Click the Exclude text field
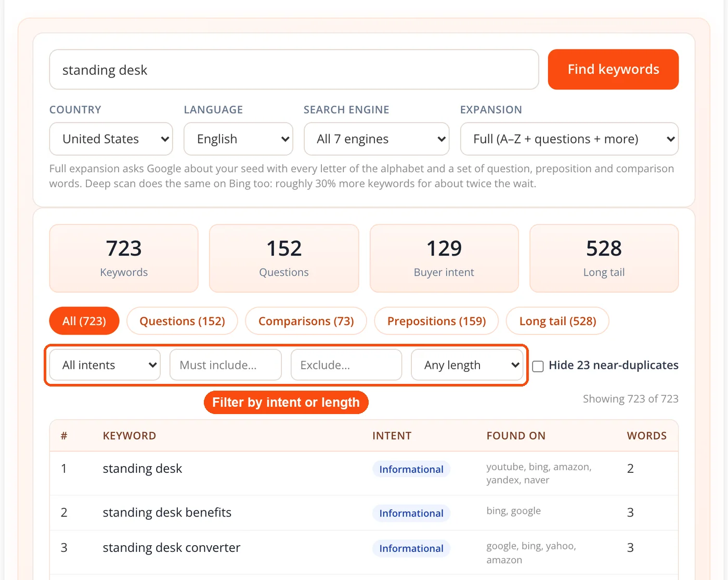The height and width of the screenshot is (580, 728). click(x=346, y=365)
